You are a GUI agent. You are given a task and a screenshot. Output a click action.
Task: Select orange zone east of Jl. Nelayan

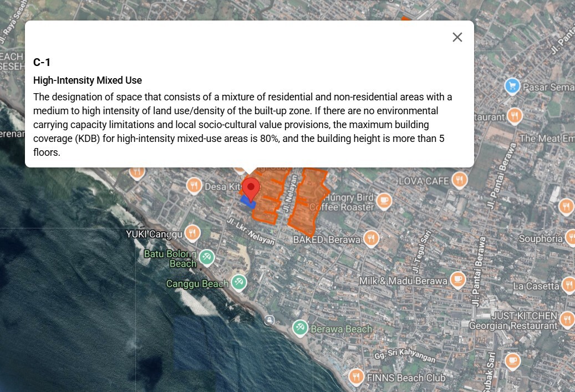point(306,200)
